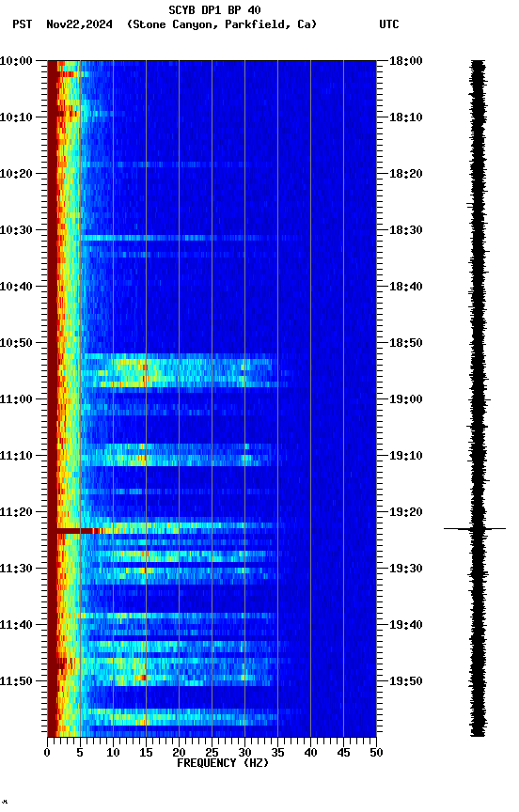Click the 10:40 PST time label
519x812 pixels.
[16, 287]
